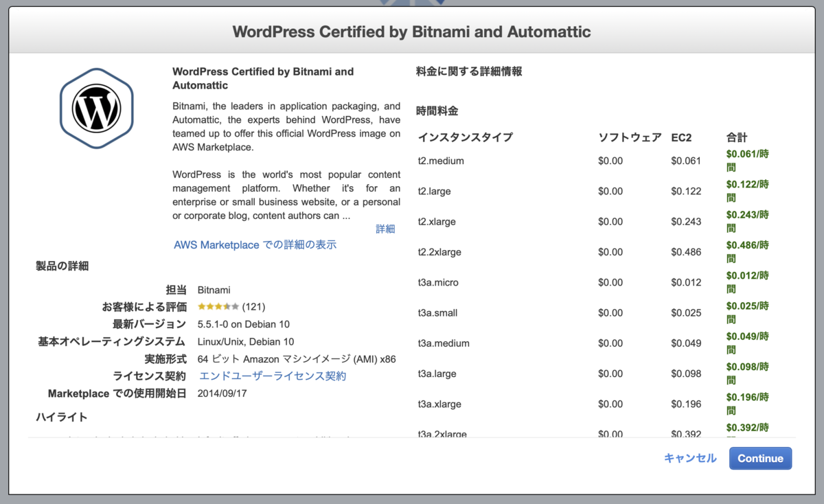This screenshot has width=824, height=504.
Task: Click the $0.122/時間 total price
Action: [x=748, y=191]
